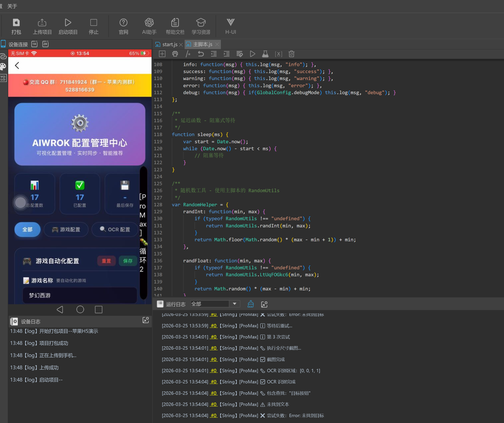The width and height of the screenshot is (504, 423).
Task: Expand the 设备日志 panel popout icon
Action: coord(145,320)
